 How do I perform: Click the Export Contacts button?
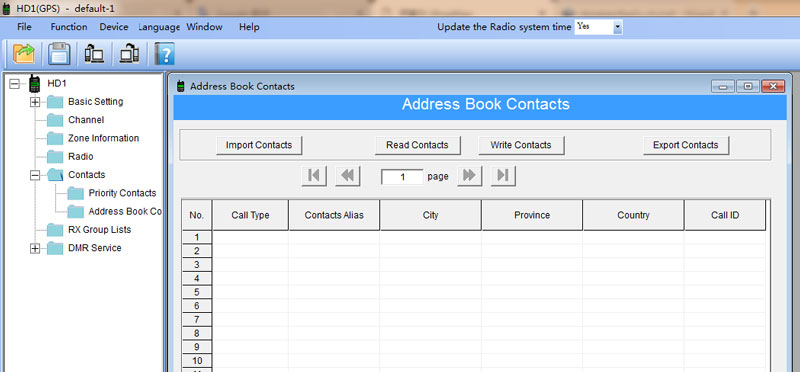pos(686,145)
